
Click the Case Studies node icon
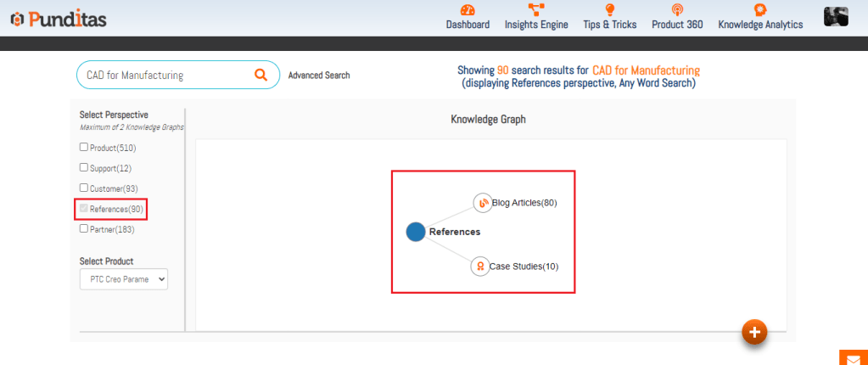point(479,267)
